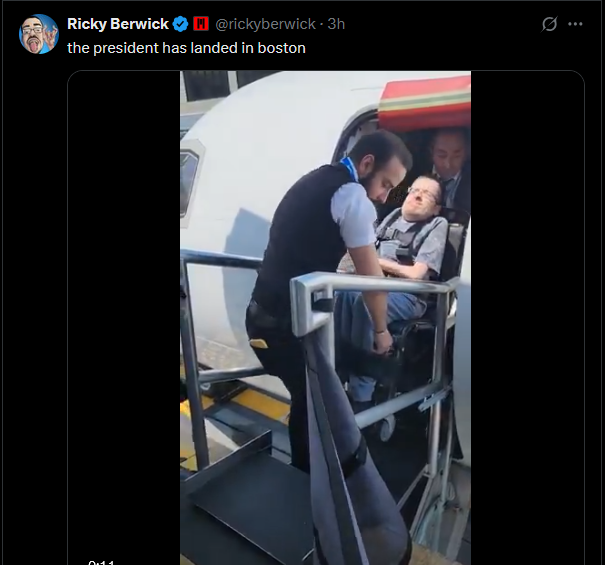Click the blue verified checkmark badge
The width and height of the screenshot is (605, 565).
[180, 24]
